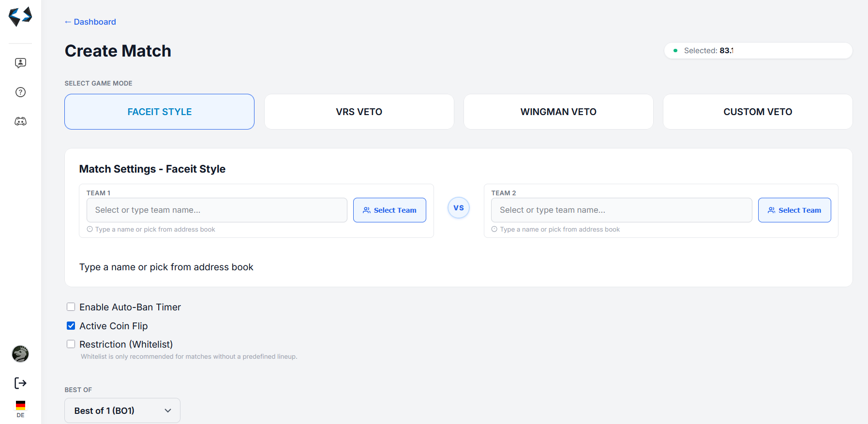Select the WINGMAN VETO game mode

coord(558,112)
